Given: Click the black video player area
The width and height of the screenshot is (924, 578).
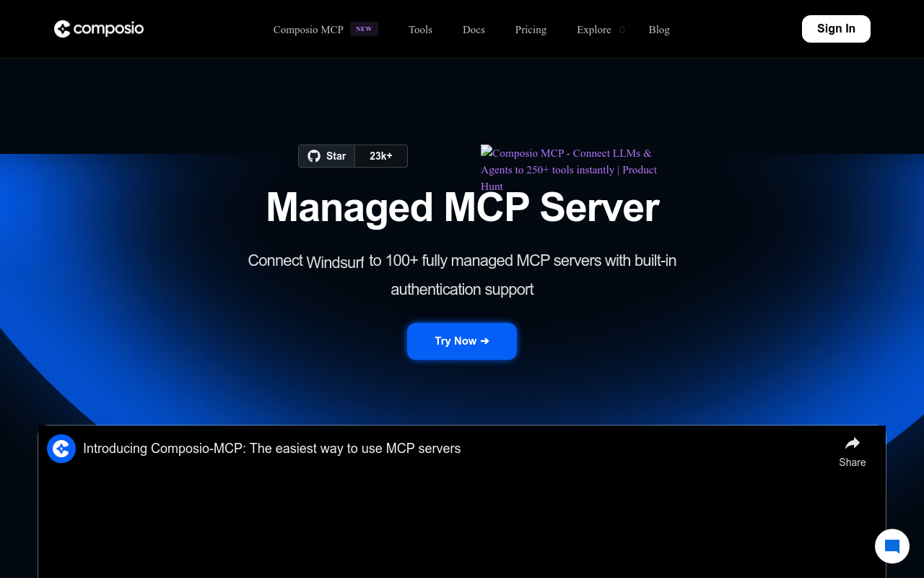Looking at the screenshot, I should click(462, 520).
